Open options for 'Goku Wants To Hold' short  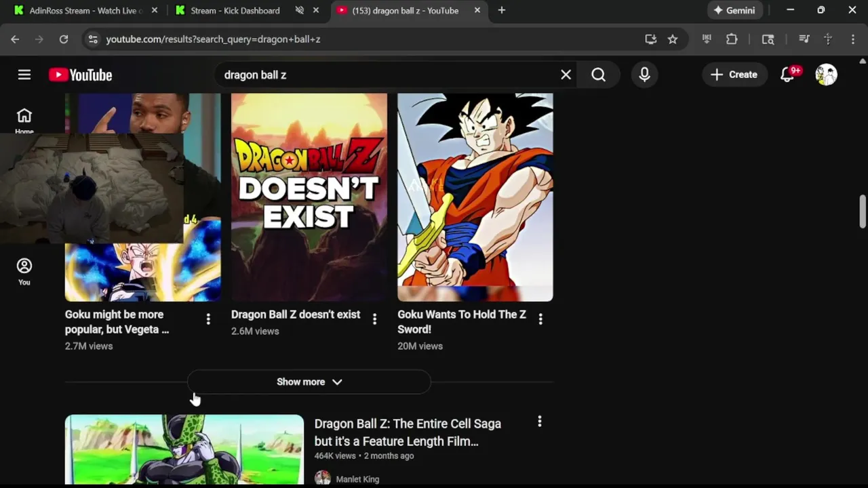540,319
